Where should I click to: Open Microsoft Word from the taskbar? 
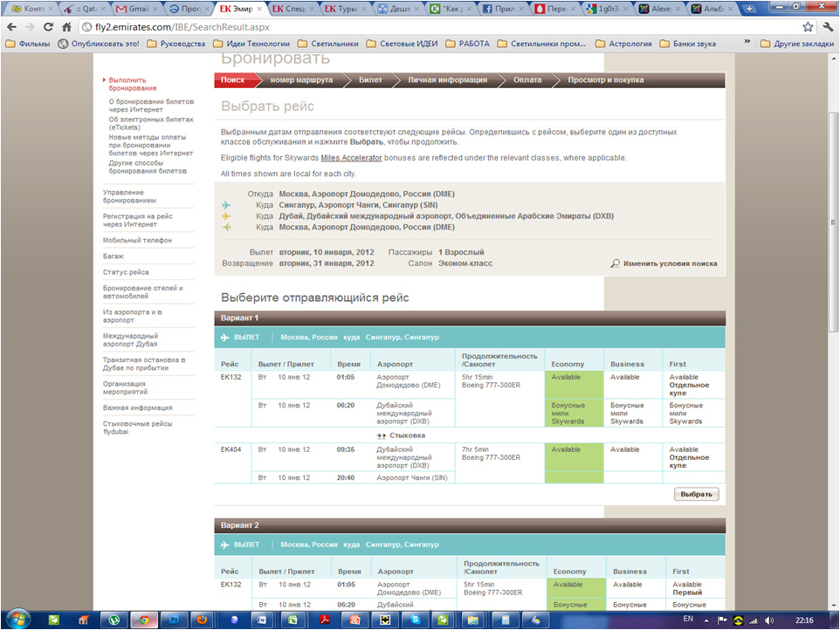click(x=262, y=620)
